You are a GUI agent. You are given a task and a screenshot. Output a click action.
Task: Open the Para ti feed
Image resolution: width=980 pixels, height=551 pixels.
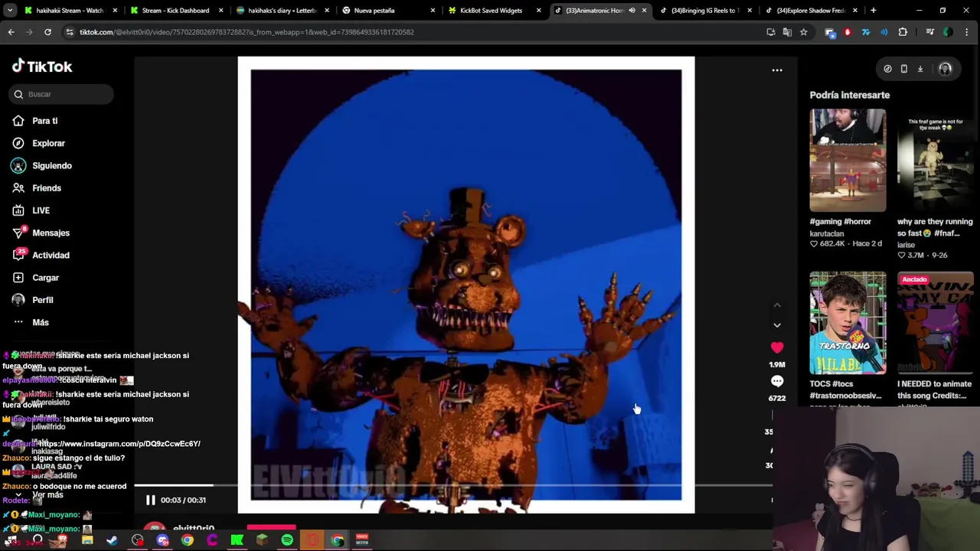44,121
